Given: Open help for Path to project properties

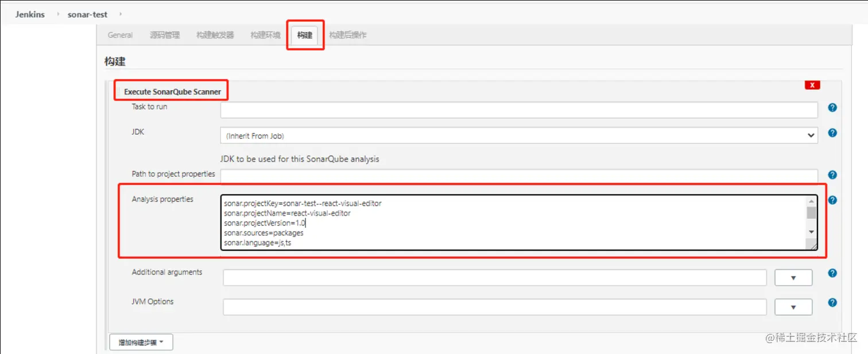Looking at the screenshot, I should tap(832, 175).
